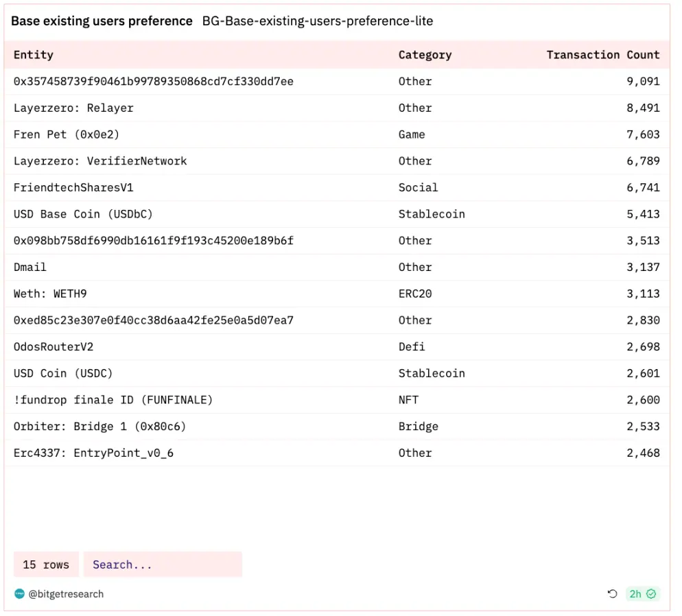Click Stablecoin category in USDC row
This screenshot has width=682, height=616.
coord(432,373)
